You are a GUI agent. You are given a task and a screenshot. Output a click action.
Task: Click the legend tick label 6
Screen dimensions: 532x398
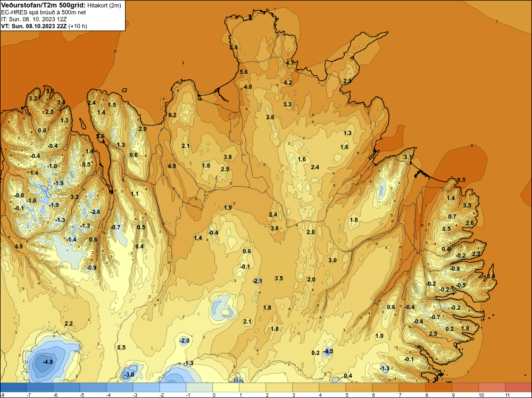(373, 395)
